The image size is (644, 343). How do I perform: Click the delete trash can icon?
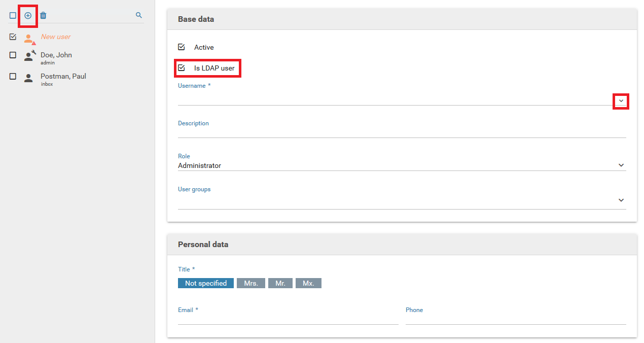[x=43, y=16]
